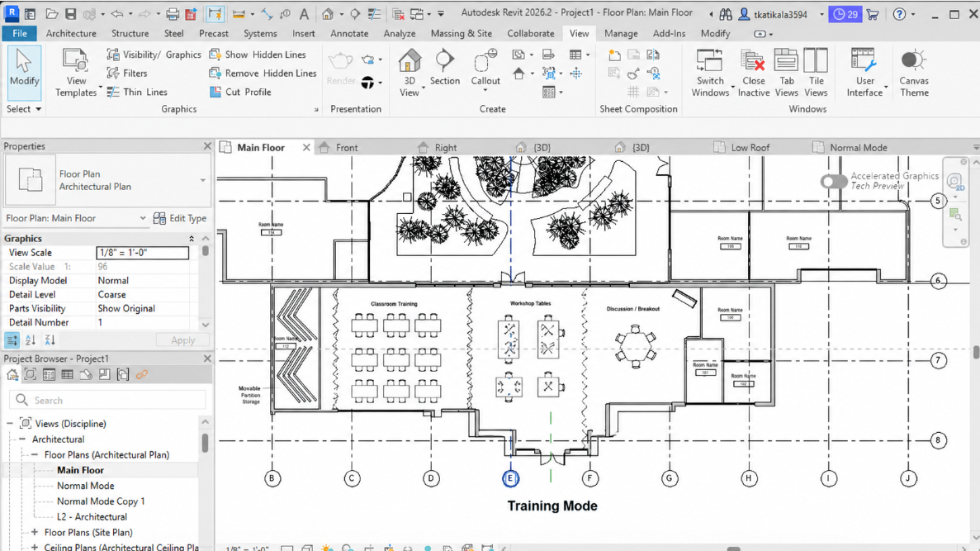Collapse the Architectural tree node
Image resolution: width=980 pixels, height=551 pixels.
click(22, 439)
